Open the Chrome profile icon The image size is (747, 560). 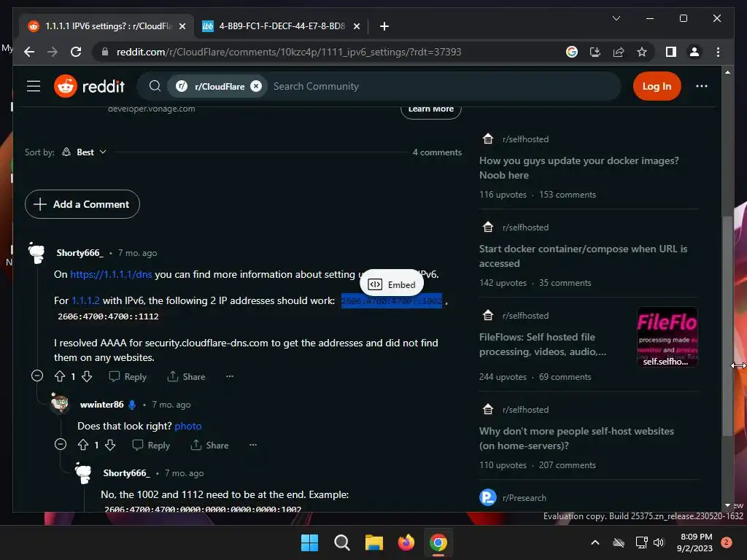tap(694, 52)
